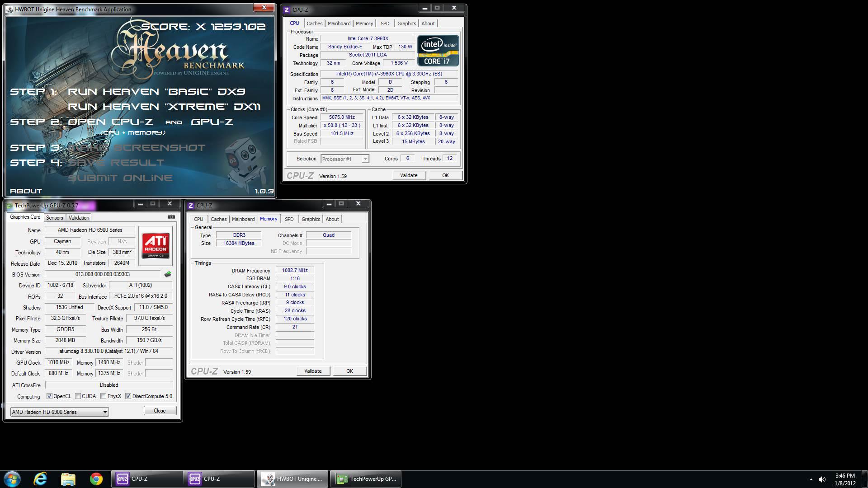This screenshot has height=488, width=868.
Task: Switch to Sensors tab in GPU-Z
Action: 54,218
